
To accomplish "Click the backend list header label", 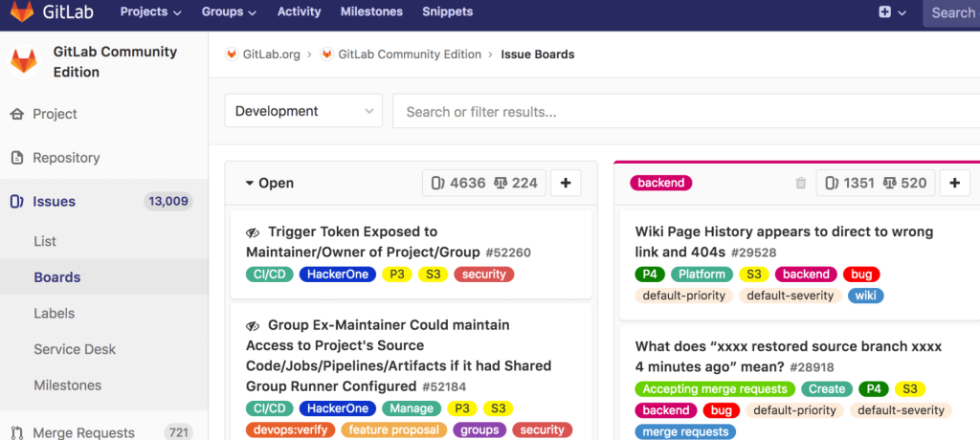I will pos(660,183).
